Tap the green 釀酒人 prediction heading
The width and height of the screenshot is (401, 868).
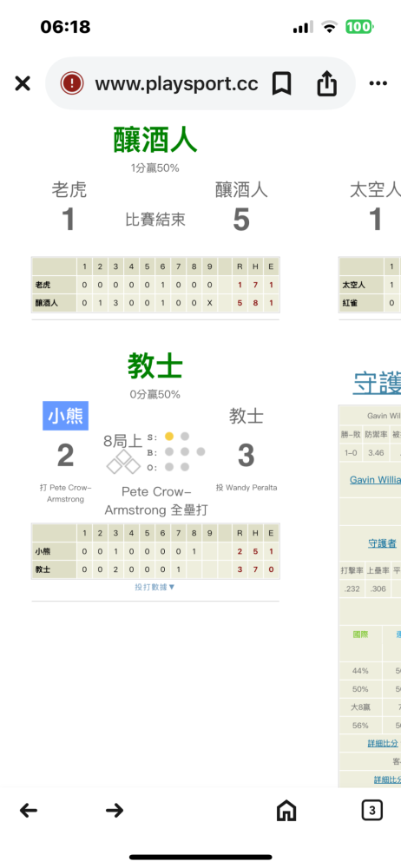[155, 140]
